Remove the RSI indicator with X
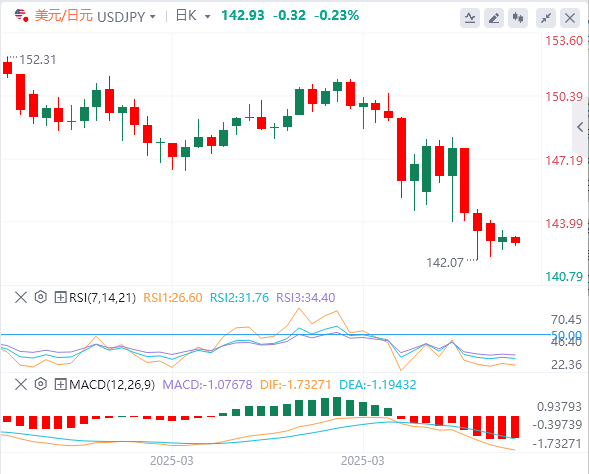 (21, 297)
